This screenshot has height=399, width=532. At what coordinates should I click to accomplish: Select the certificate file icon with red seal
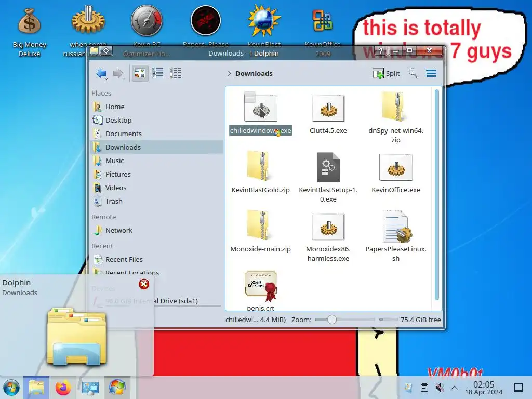(x=261, y=286)
